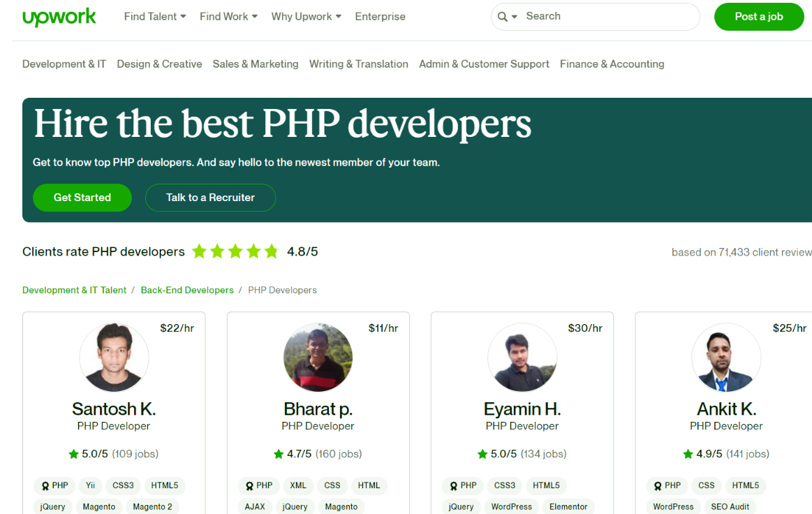Click the based on 71,433 client reviews text
The image size is (812, 514).
click(x=741, y=252)
